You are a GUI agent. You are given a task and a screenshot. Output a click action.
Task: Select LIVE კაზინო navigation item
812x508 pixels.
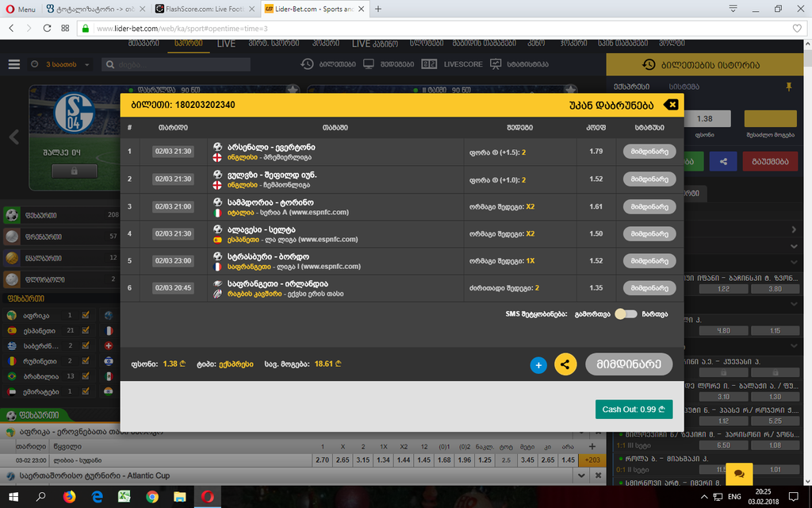click(374, 44)
